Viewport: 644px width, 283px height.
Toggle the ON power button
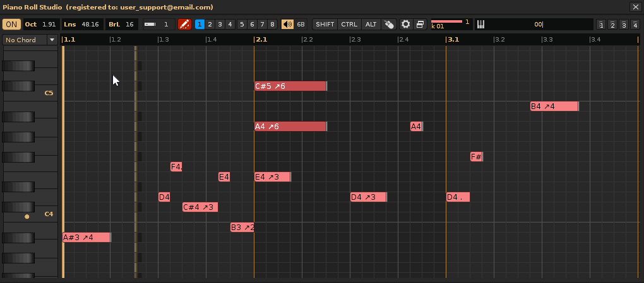coord(11,25)
